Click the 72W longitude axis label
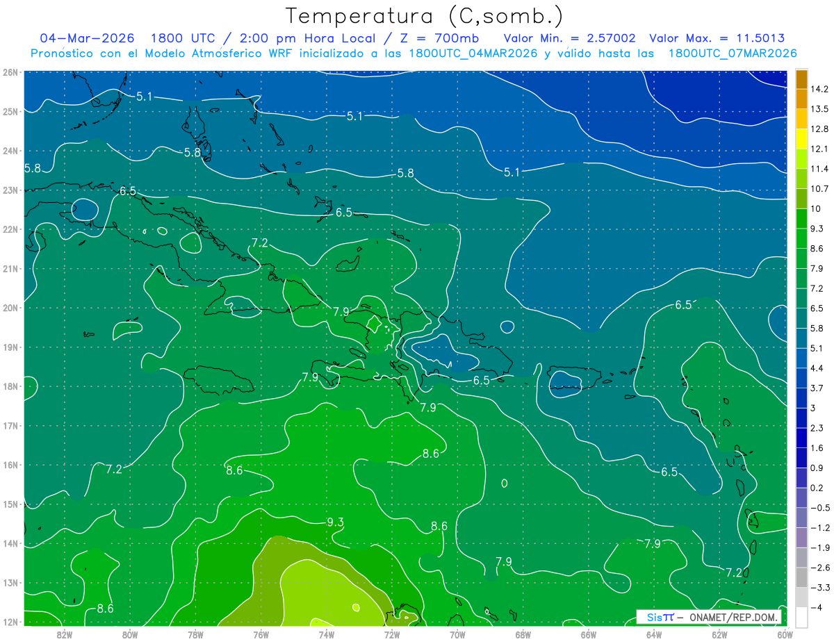834x644 pixels. point(392,634)
